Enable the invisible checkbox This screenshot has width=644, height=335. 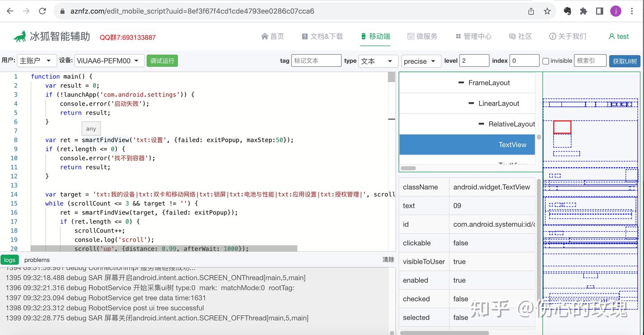(x=547, y=60)
